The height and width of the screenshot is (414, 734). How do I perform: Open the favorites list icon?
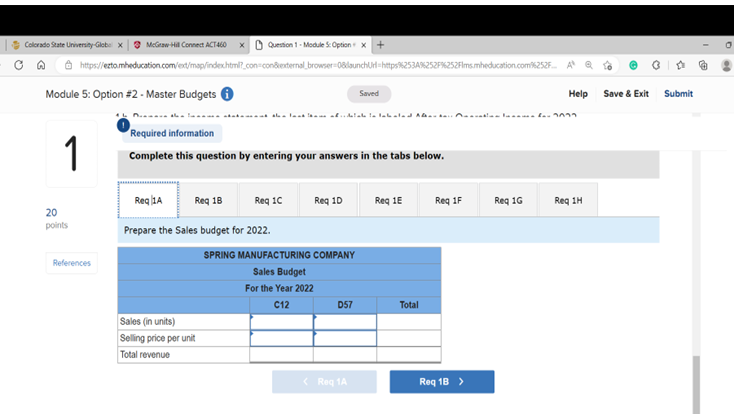[681, 65]
